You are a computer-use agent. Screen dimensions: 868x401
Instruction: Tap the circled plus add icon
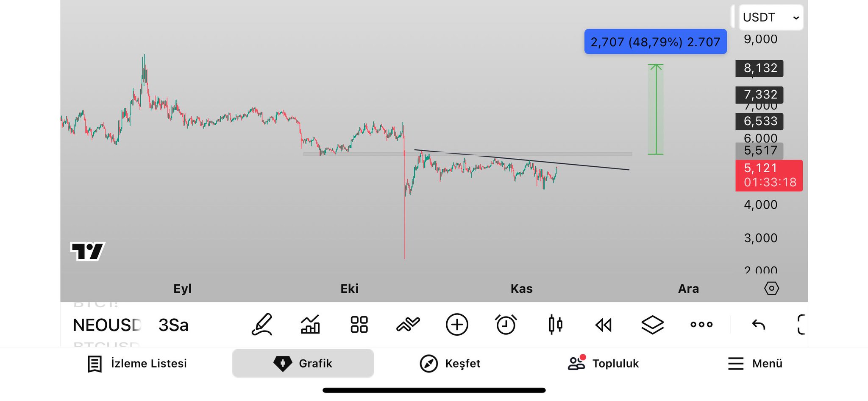tap(457, 325)
